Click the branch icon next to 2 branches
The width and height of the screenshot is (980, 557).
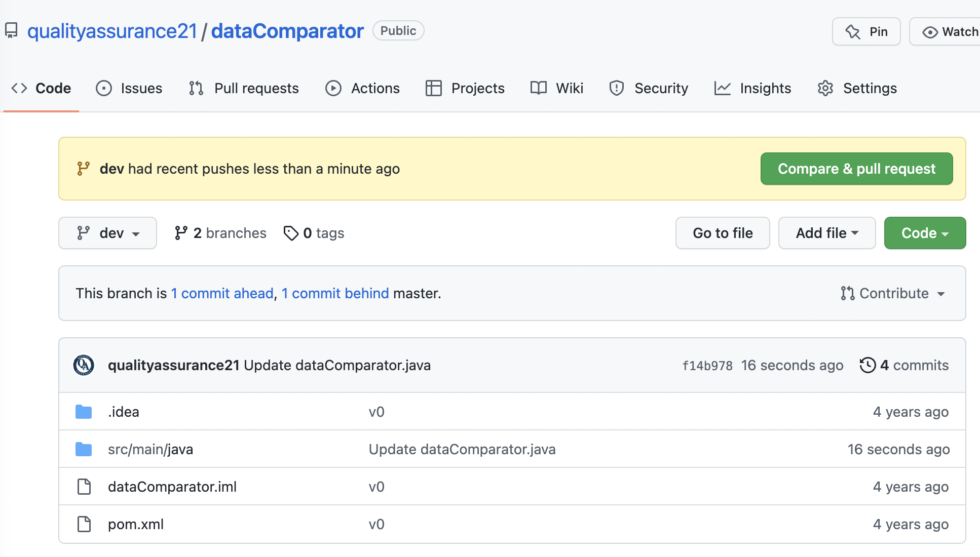tap(181, 233)
